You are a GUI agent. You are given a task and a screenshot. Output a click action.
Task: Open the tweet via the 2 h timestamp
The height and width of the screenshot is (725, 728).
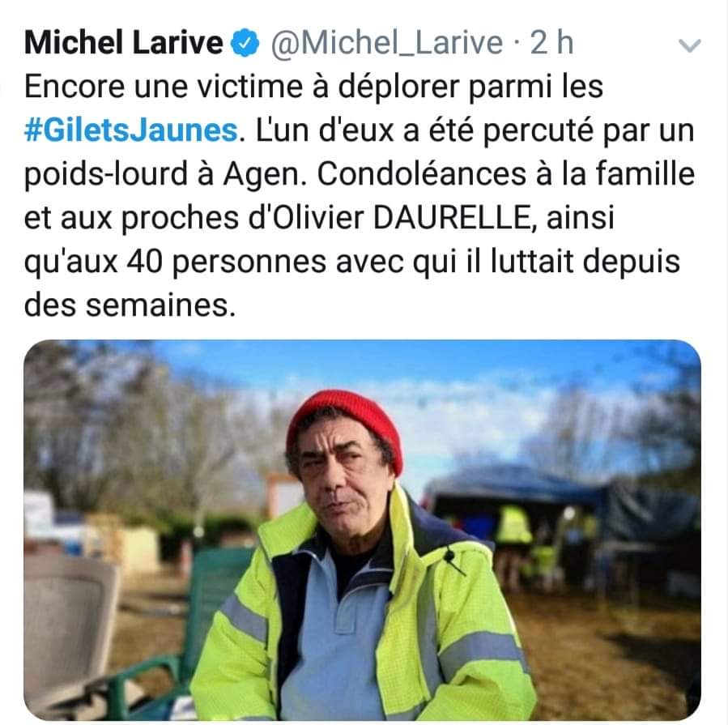point(551,43)
